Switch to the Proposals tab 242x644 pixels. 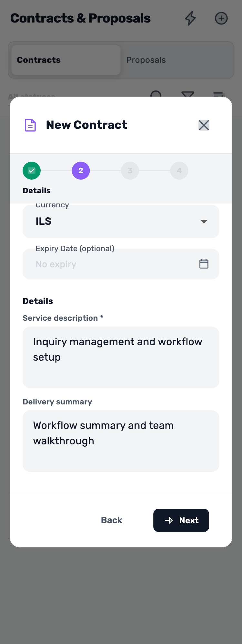(177, 60)
